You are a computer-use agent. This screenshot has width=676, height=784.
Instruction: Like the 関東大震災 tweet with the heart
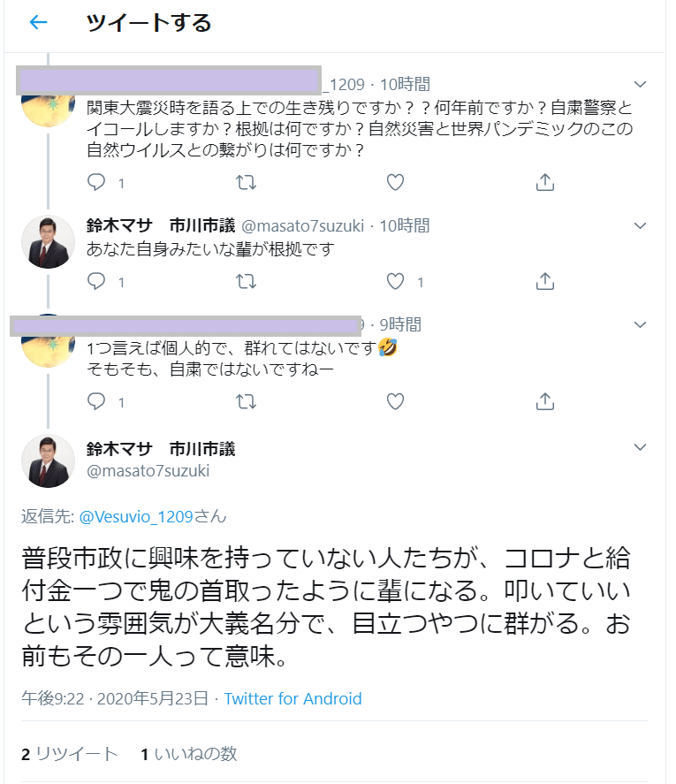tap(395, 182)
